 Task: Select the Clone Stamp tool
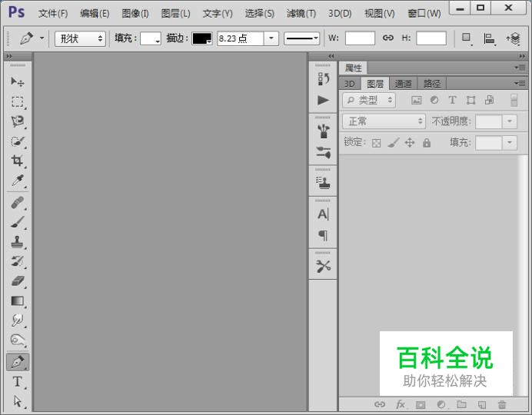pyautogui.click(x=18, y=242)
